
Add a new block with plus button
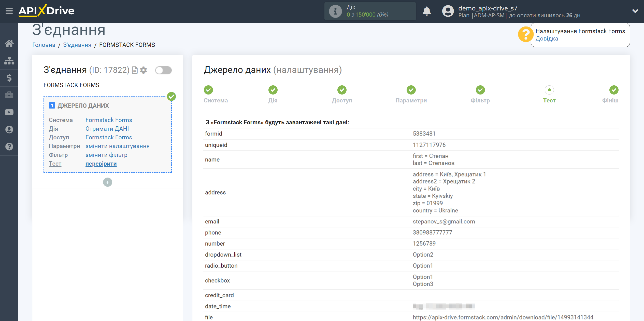tap(108, 182)
